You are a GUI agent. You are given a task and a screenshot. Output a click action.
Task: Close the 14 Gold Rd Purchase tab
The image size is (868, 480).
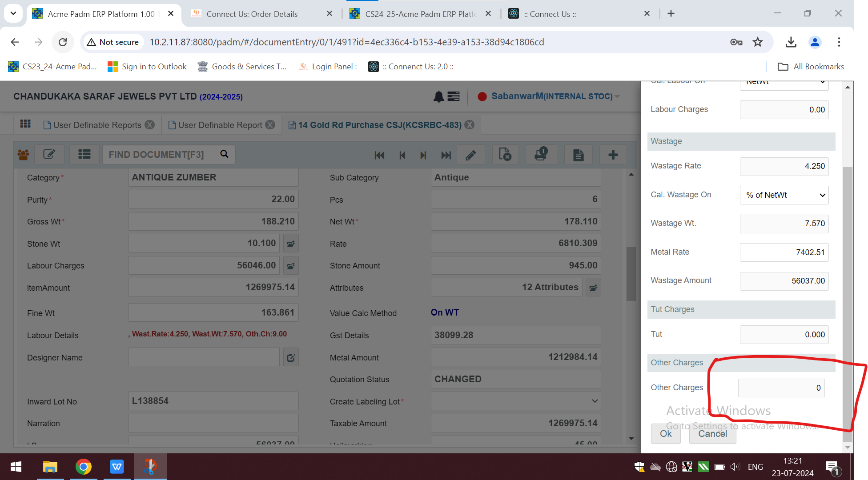(470, 125)
